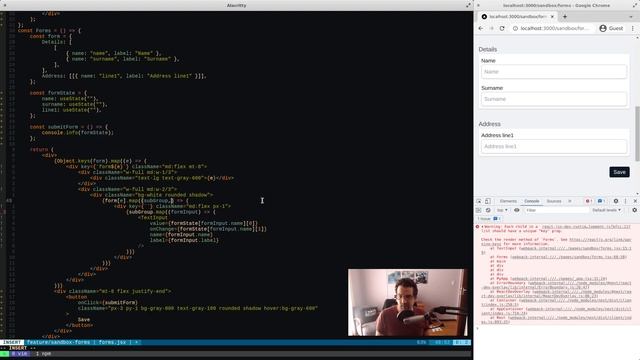
Task: Open the Default levels dropdown
Action: 607,210
